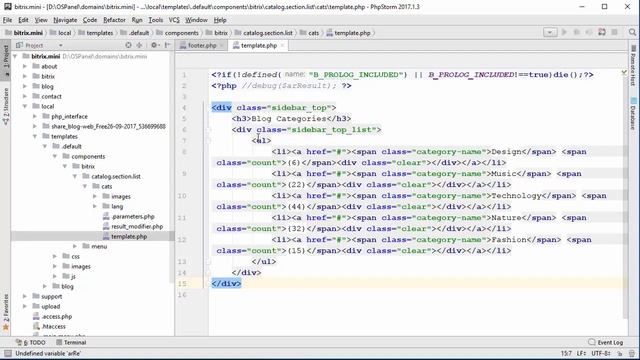Select the result_modifier.php file
This screenshot has height=360, width=640.
point(133,226)
